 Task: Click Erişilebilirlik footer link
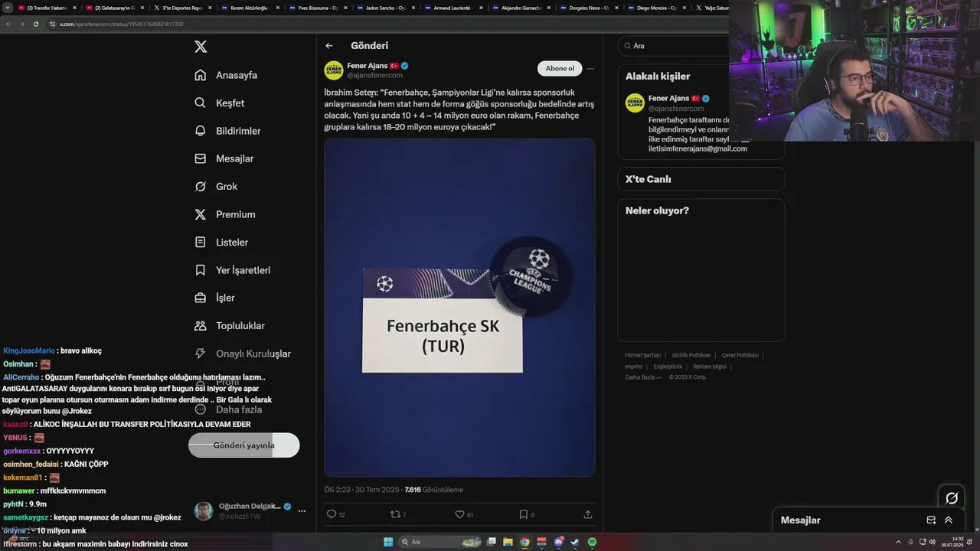[668, 367]
